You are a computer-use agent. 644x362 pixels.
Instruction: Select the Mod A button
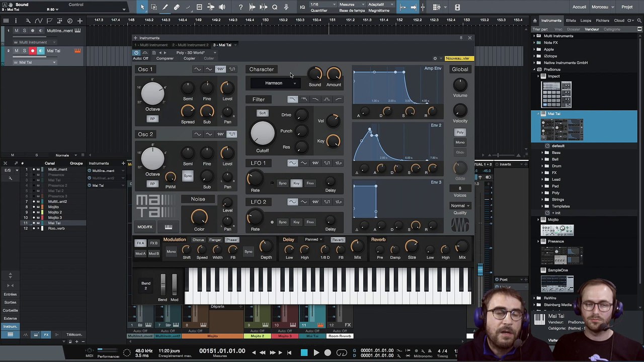(x=140, y=253)
